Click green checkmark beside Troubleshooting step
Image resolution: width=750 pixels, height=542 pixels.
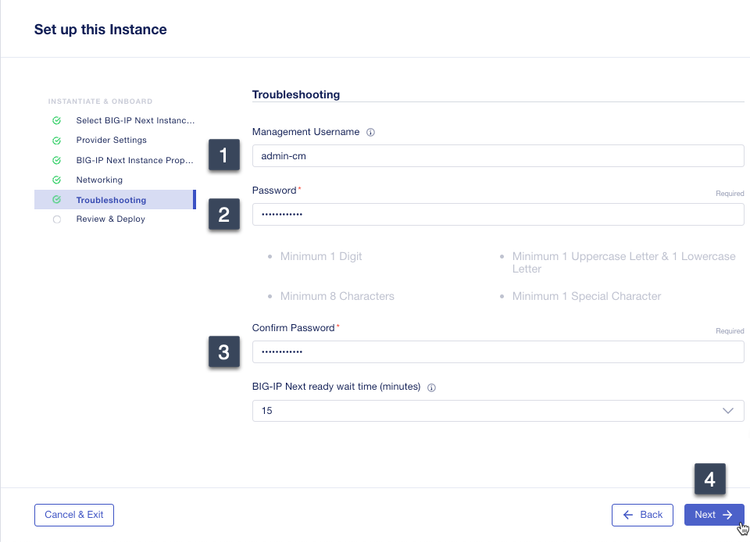[x=57, y=200]
